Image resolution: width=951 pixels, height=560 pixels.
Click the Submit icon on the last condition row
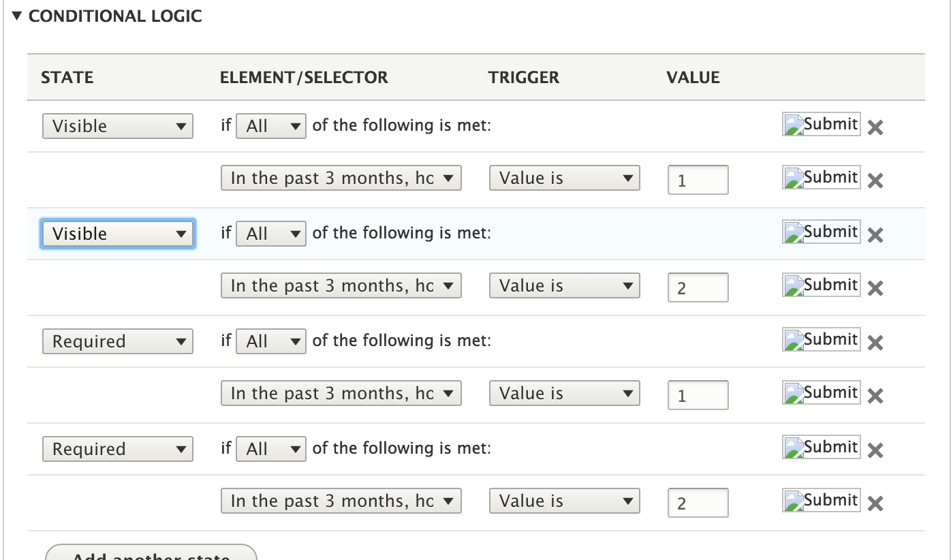[x=821, y=499]
